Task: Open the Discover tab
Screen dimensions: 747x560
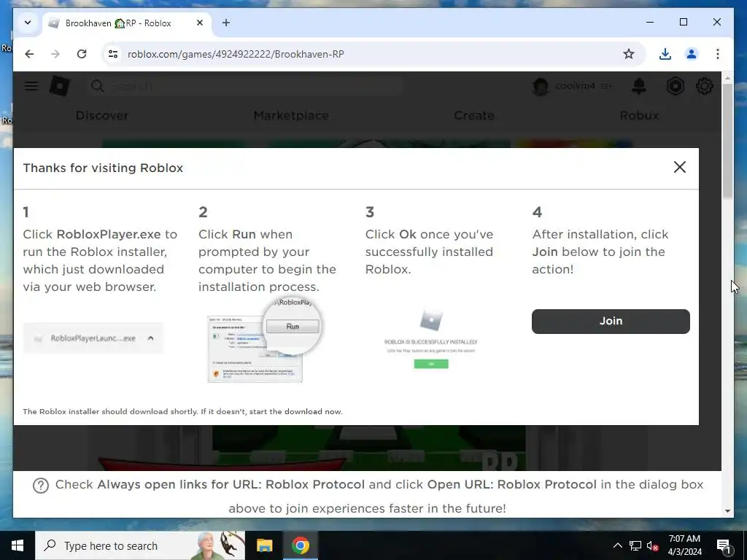Action: click(102, 116)
